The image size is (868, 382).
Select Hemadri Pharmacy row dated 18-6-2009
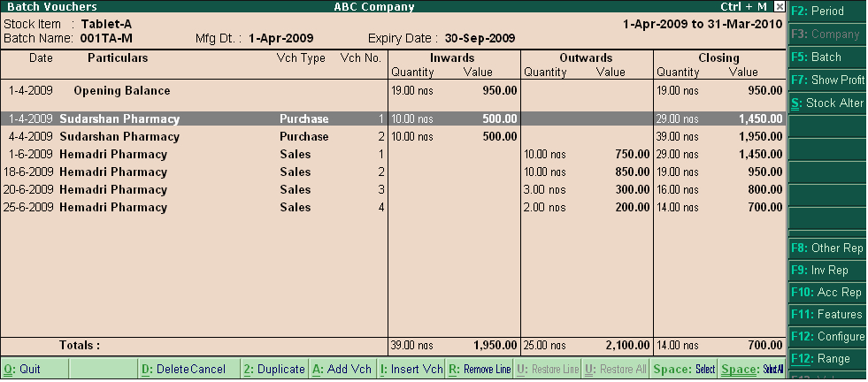tap(393, 172)
